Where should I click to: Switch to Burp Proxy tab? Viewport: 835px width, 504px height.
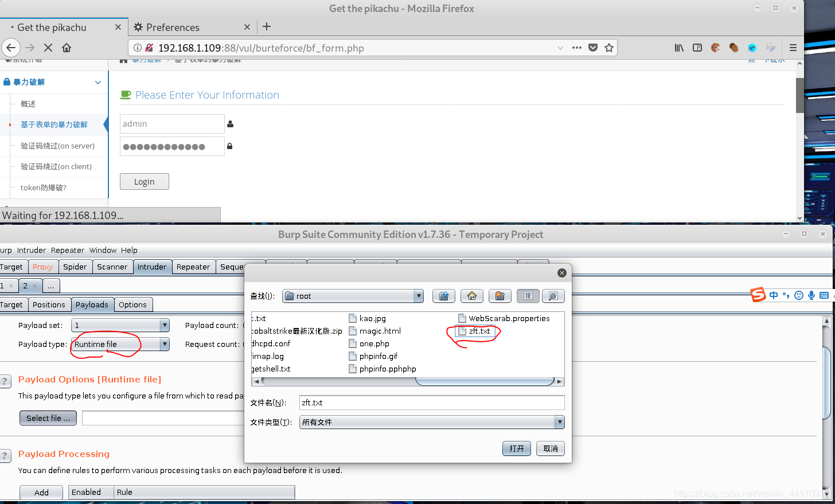click(42, 267)
